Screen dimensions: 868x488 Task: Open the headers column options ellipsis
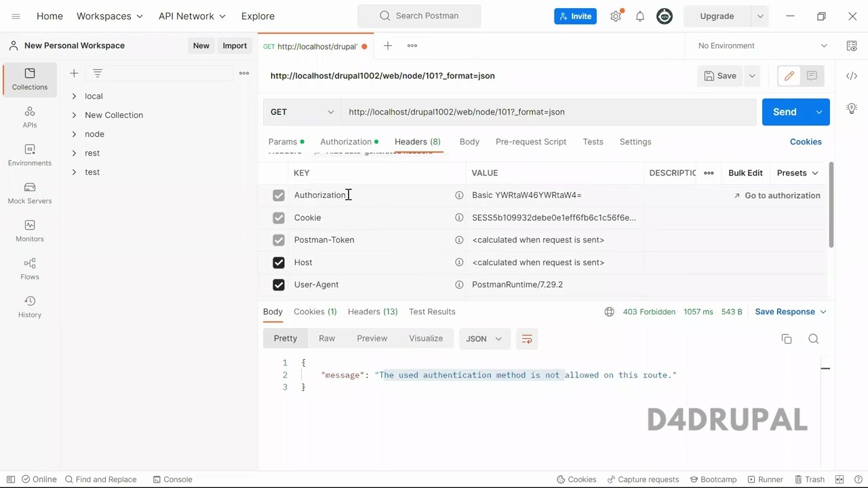point(709,173)
